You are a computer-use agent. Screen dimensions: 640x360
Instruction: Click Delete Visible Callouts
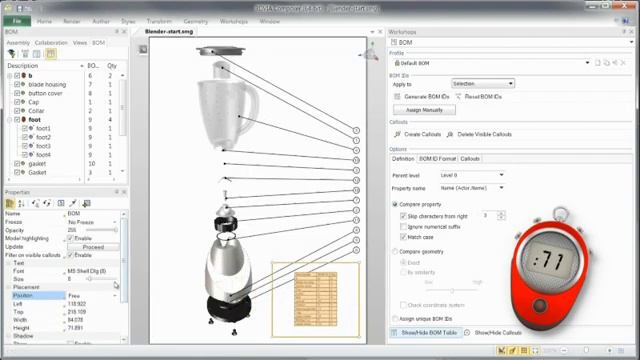click(x=480, y=134)
